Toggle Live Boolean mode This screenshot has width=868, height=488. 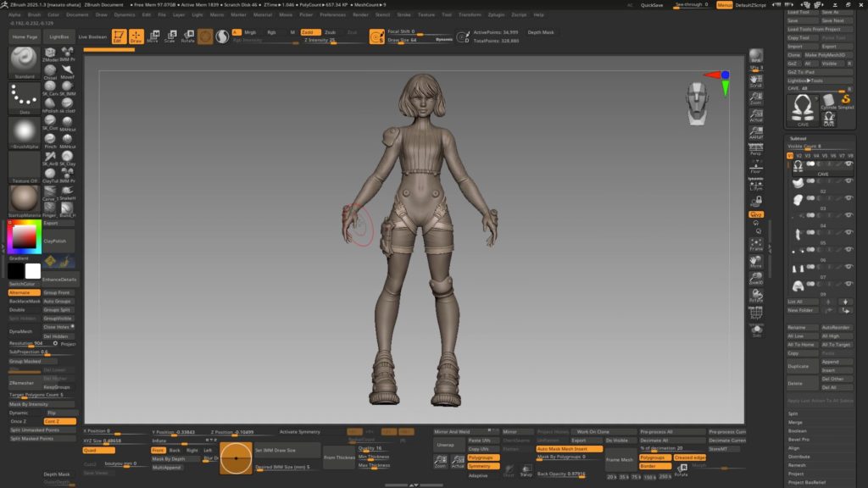(x=93, y=37)
